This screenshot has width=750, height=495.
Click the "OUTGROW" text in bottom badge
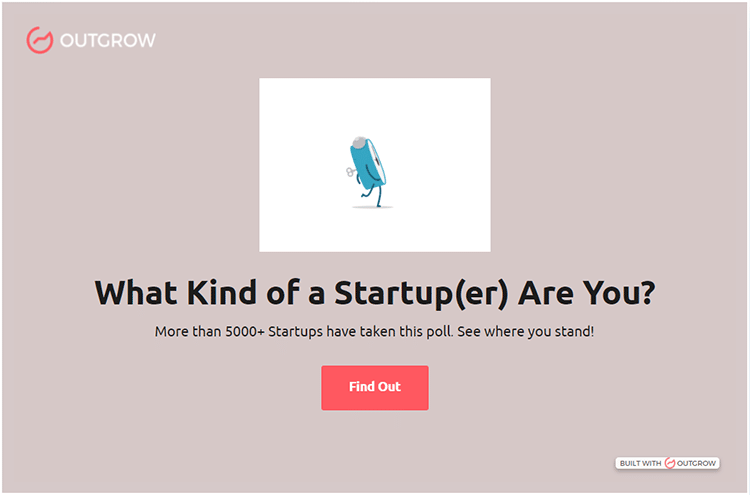click(697, 463)
